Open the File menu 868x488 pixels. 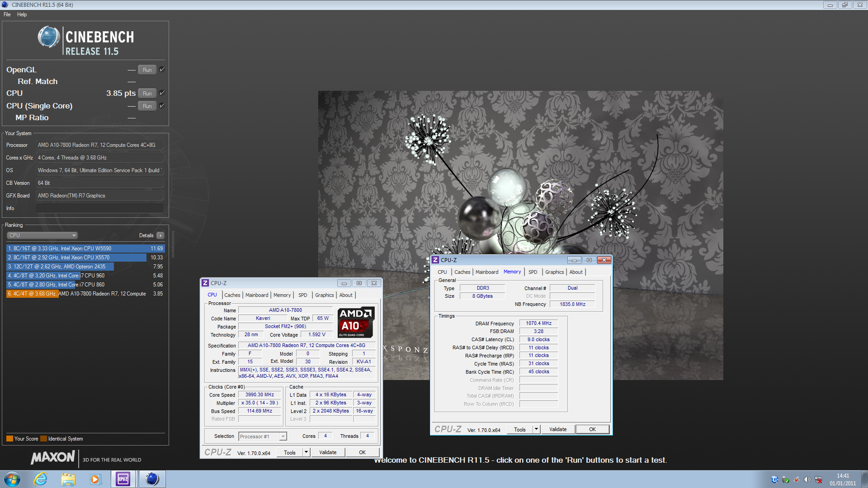pyautogui.click(x=7, y=14)
